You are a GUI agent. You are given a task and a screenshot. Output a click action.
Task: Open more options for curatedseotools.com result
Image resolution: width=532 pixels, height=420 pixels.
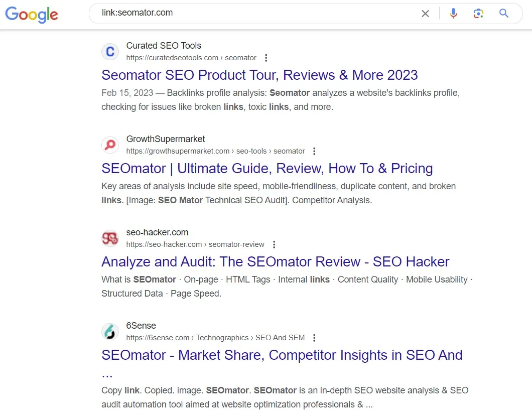click(266, 58)
